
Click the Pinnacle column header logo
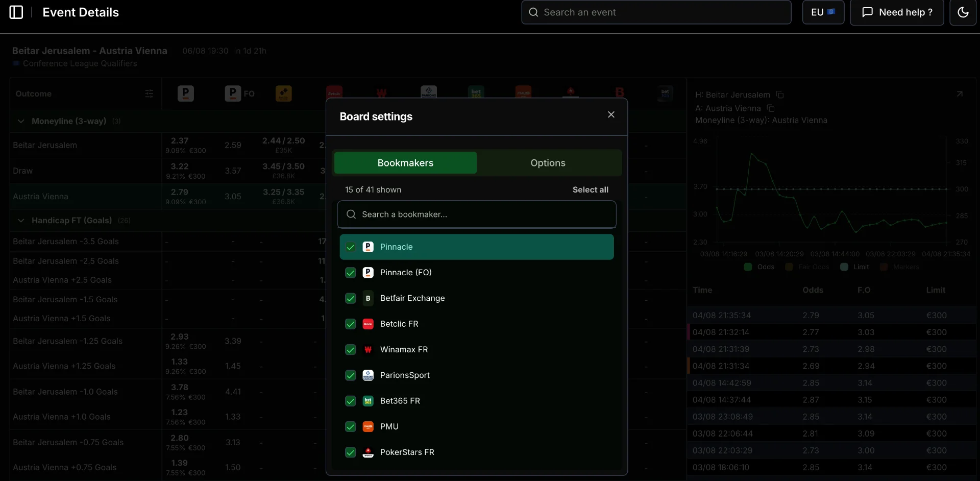[185, 93]
